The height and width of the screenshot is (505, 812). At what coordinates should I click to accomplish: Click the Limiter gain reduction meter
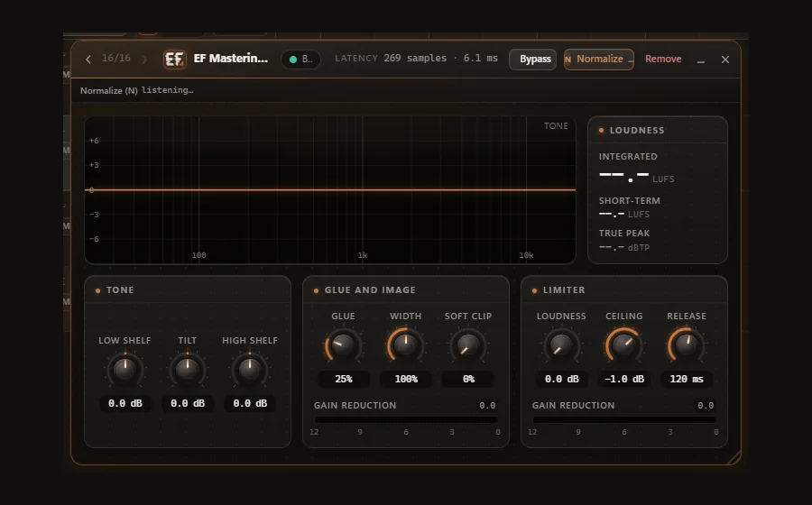tap(624, 419)
